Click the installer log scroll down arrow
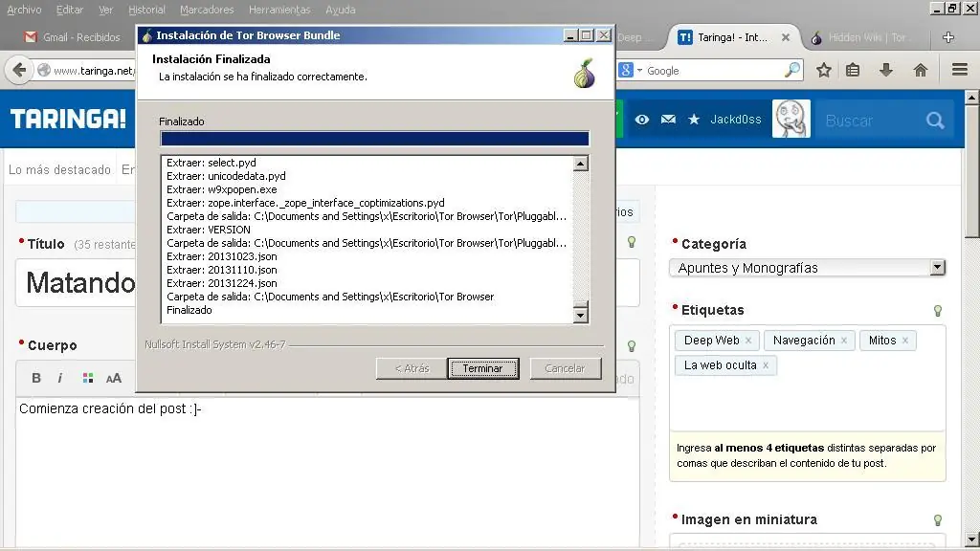 581,315
